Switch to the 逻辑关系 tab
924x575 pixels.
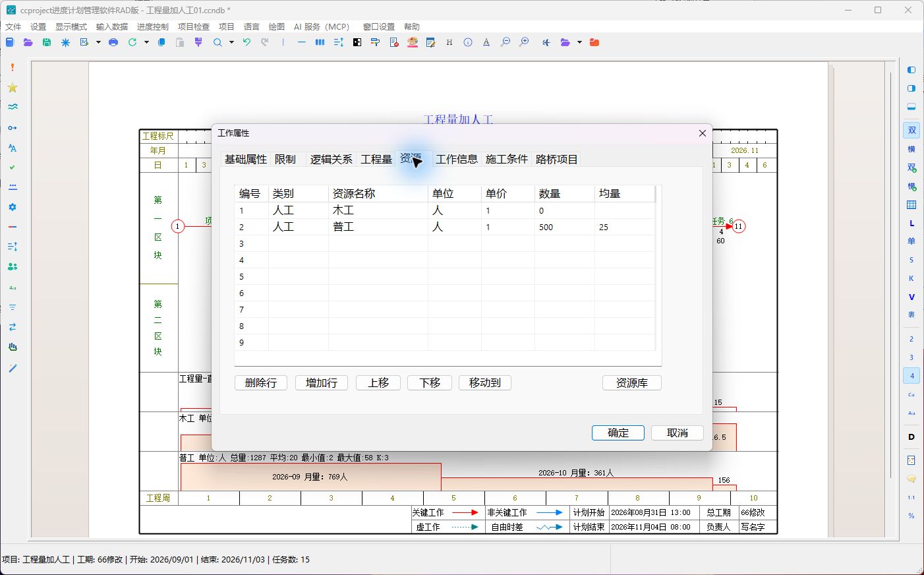point(332,159)
